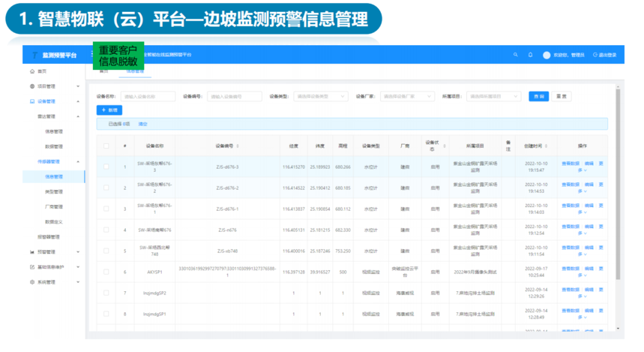This screenshot has width=644, height=352.
Task: Select highlighted 信息管理 under 传感器管理
Action: coord(54,177)
